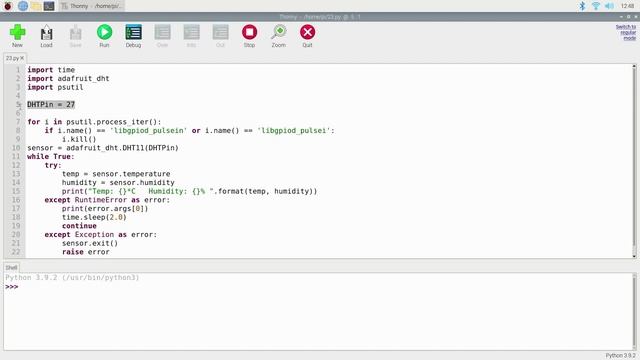Open the file manager from taskbar

[36, 6]
